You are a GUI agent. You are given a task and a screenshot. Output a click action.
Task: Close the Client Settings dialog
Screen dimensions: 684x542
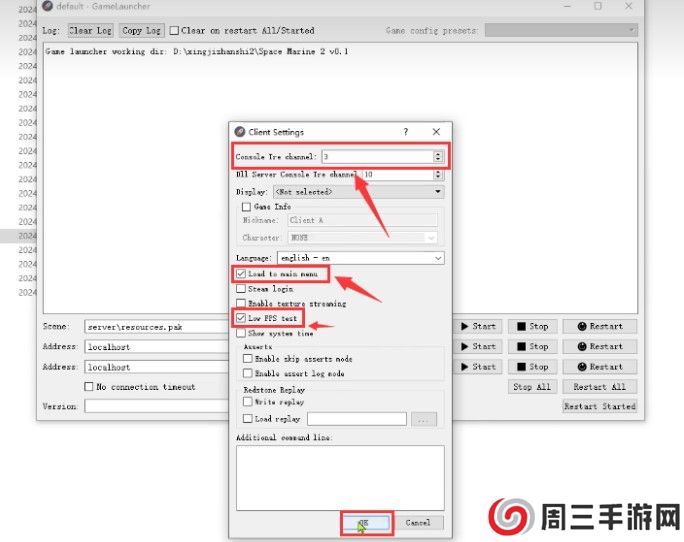(436, 132)
